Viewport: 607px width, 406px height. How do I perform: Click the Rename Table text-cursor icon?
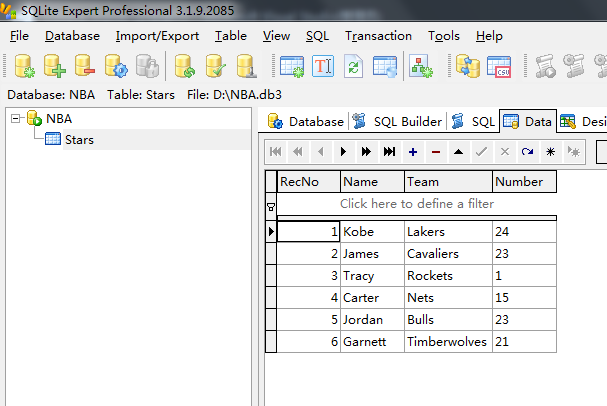coord(323,66)
